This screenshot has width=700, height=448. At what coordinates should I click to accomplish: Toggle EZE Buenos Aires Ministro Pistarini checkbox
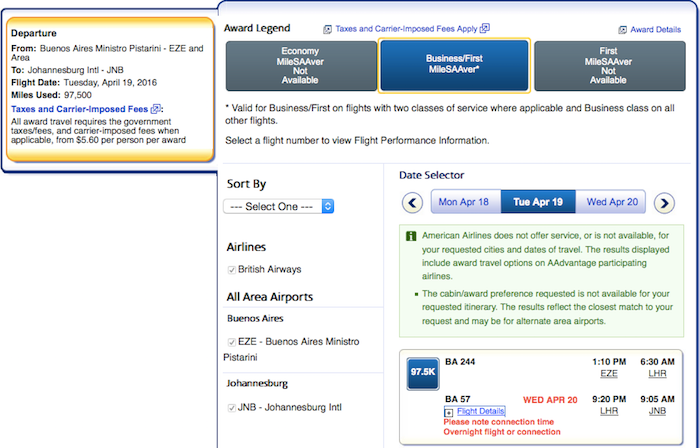(x=232, y=342)
